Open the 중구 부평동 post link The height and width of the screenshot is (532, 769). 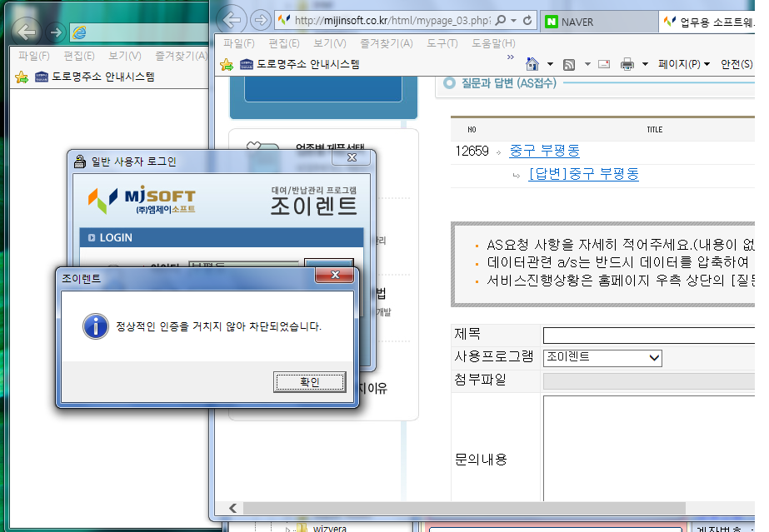click(544, 151)
